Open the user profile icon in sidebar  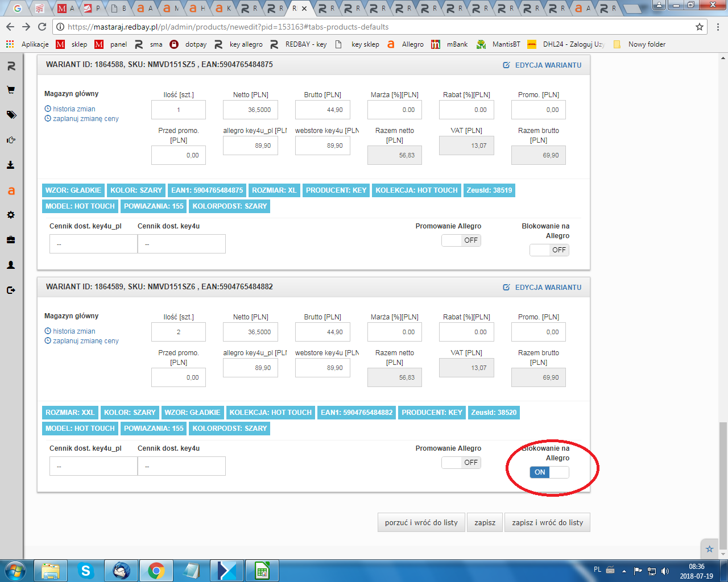point(11,265)
